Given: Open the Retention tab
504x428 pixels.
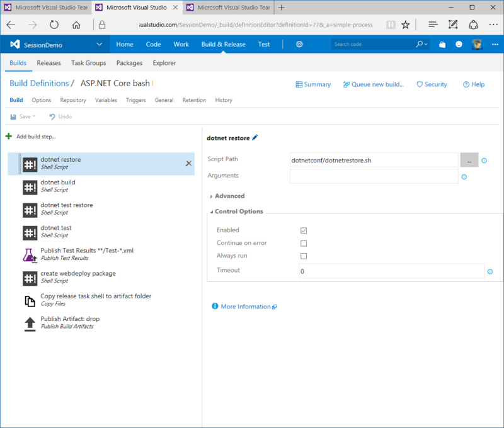Looking at the screenshot, I should tap(194, 100).
